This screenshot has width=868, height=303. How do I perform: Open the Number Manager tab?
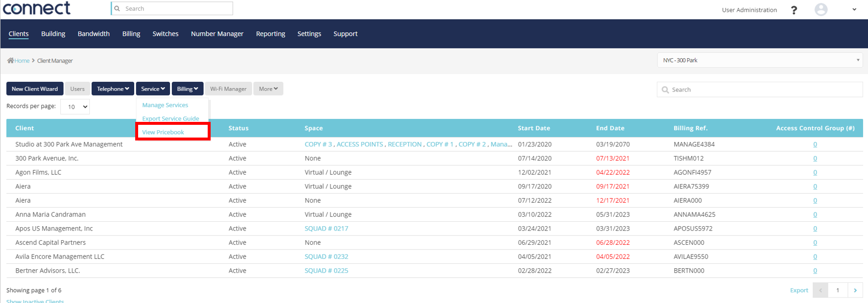[217, 34]
